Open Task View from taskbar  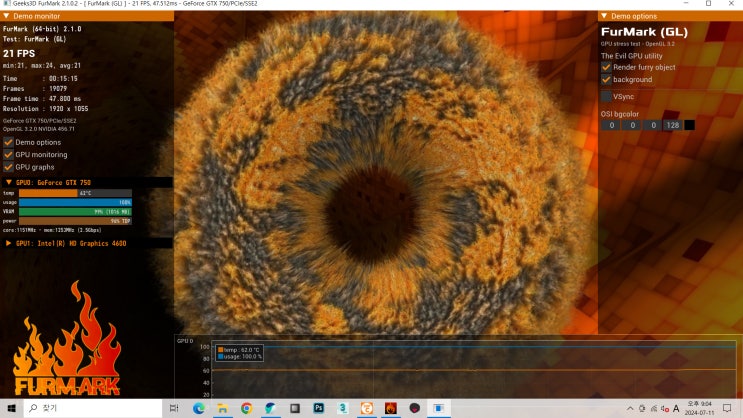[x=174, y=408]
